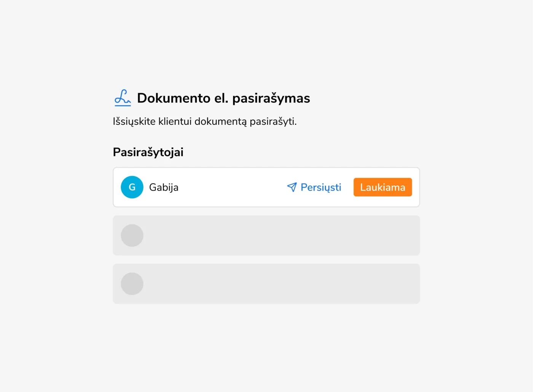Viewport: 533px width, 392px height.
Task: Click the empty space in Gabija's signer card
Action: coord(232,187)
